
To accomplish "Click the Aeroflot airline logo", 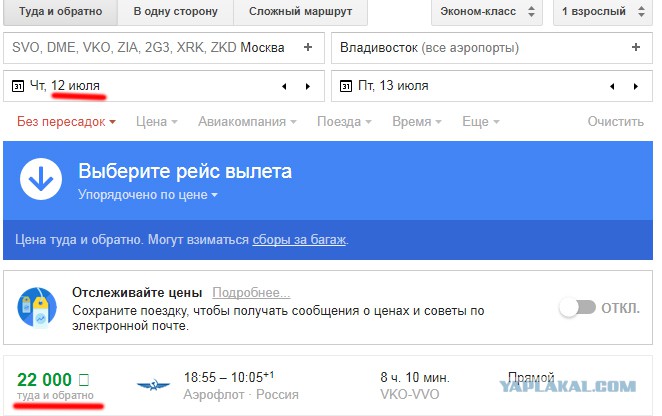I will click(153, 385).
